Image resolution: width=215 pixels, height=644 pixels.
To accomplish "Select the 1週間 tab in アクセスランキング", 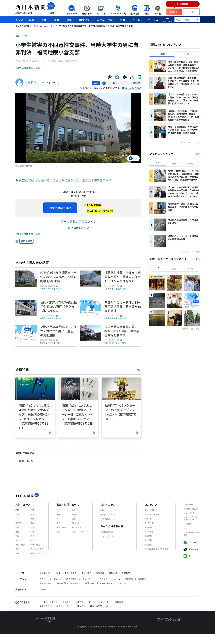I will (174, 164).
